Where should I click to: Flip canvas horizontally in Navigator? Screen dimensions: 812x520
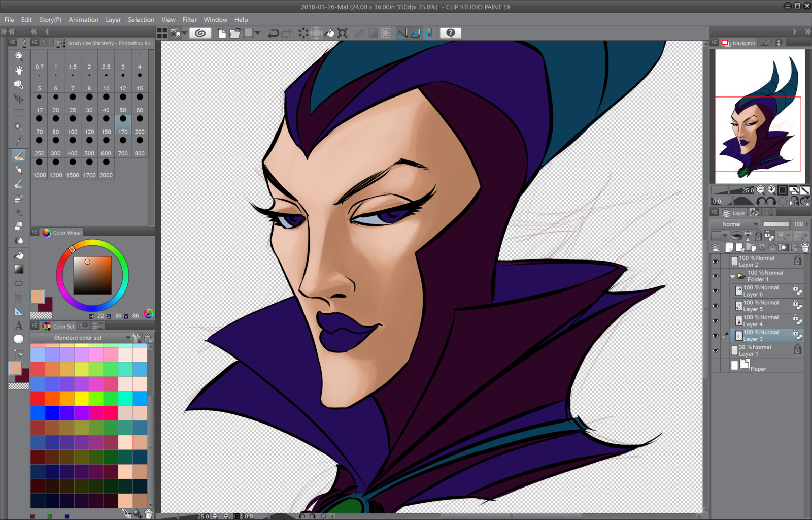click(x=795, y=201)
